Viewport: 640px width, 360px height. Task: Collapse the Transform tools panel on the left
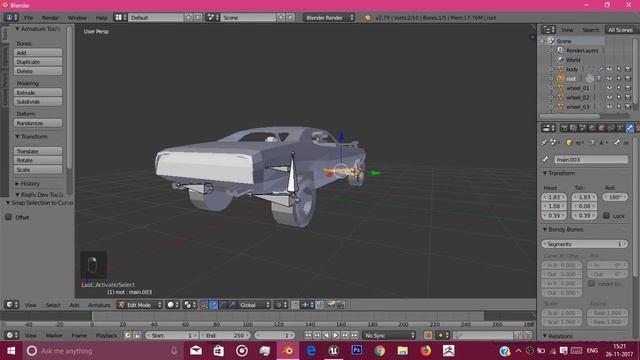(x=18, y=136)
